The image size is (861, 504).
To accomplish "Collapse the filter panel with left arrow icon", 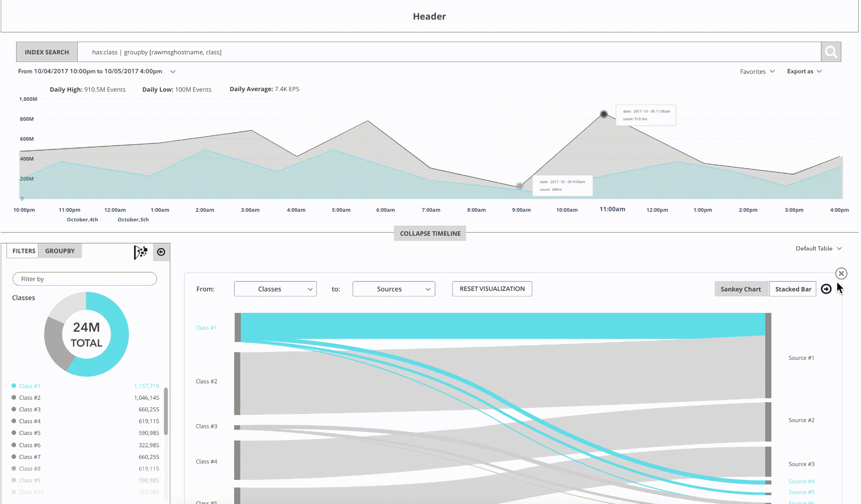I will (161, 252).
